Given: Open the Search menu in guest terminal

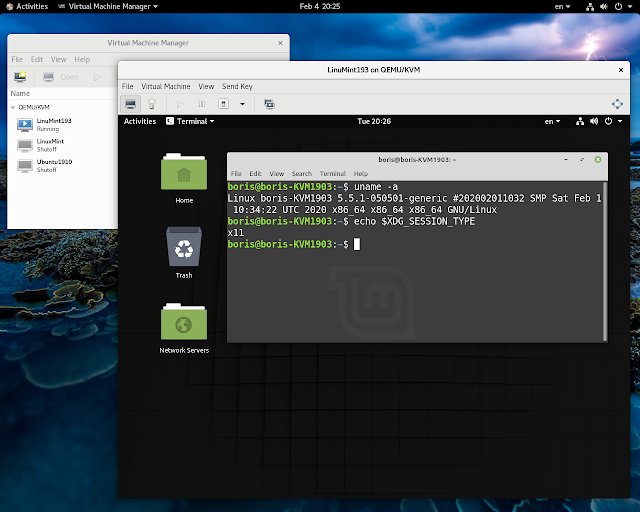Looking at the screenshot, I should (x=302, y=174).
